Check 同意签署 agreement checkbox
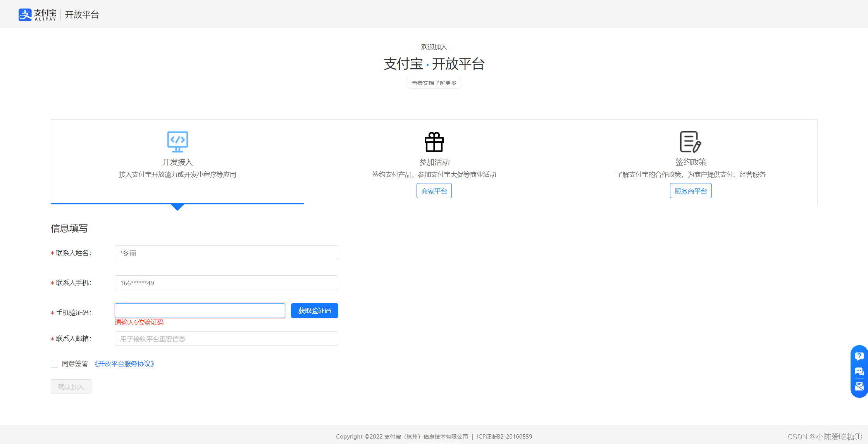The height and width of the screenshot is (444, 868). coord(55,364)
